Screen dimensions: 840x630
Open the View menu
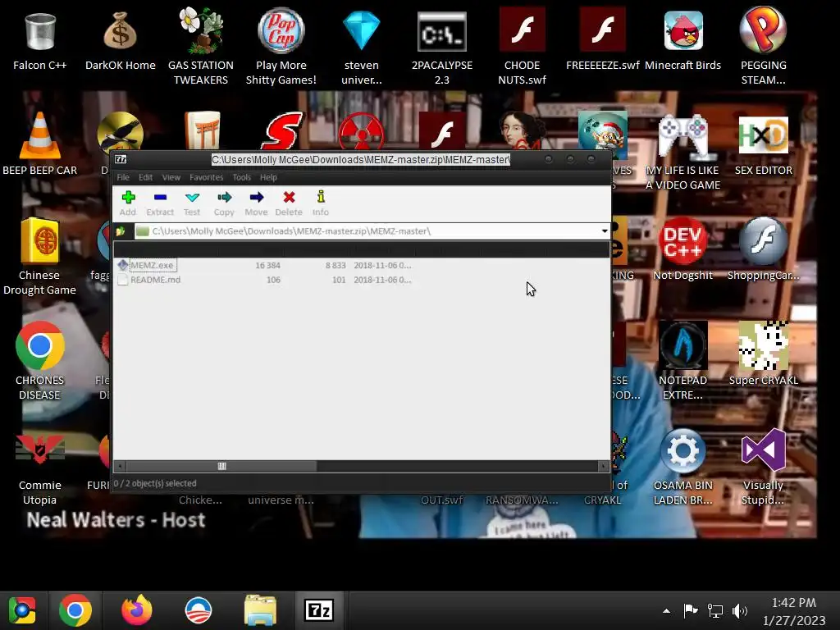(x=171, y=177)
